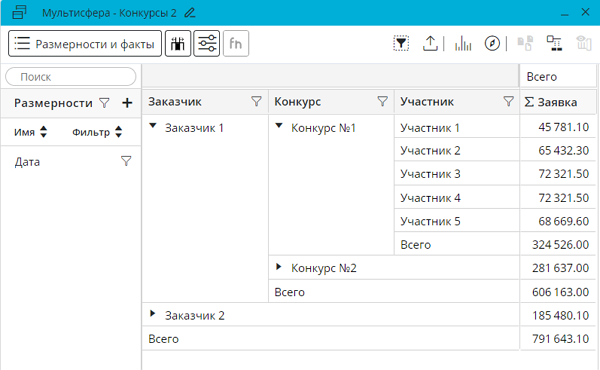
Task: Click the hierarchy tree icon in the toolbar
Action: tap(554, 44)
